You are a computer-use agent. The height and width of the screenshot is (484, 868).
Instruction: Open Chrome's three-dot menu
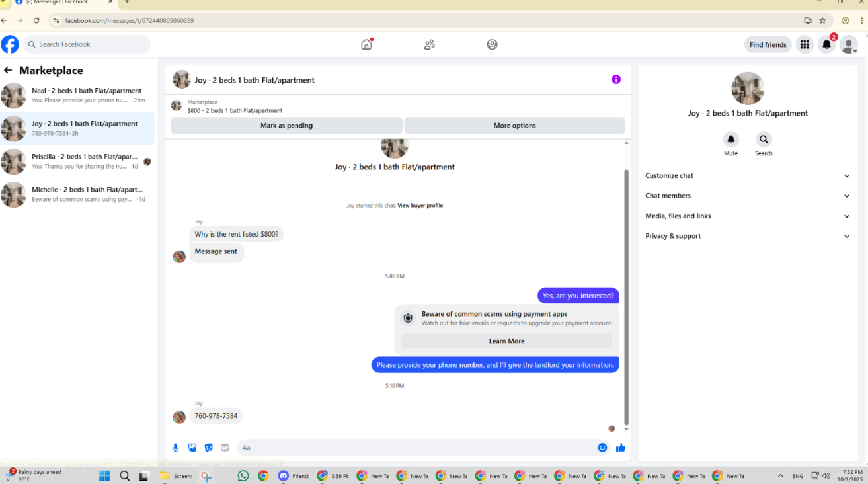pyautogui.click(x=862, y=20)
